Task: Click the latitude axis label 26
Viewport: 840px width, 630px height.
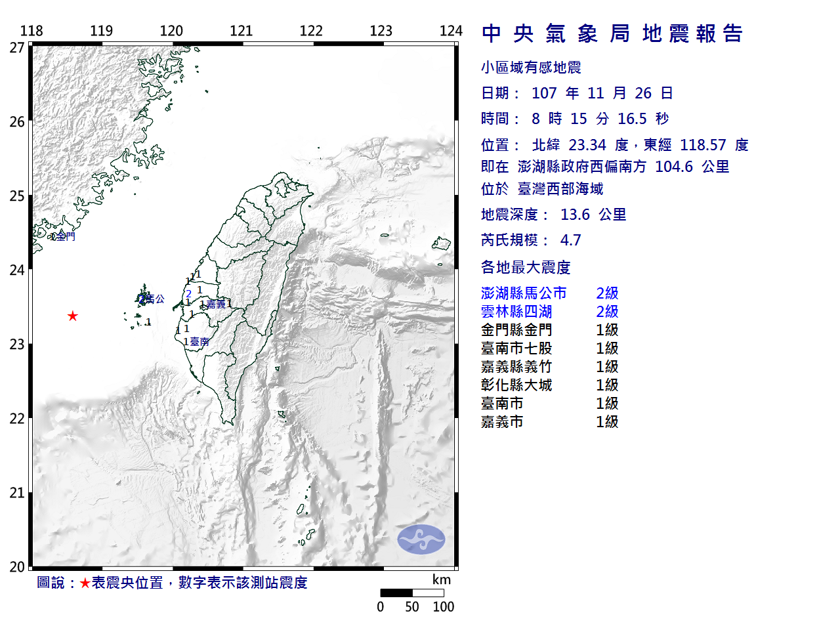Action: [x=17, y=122]
